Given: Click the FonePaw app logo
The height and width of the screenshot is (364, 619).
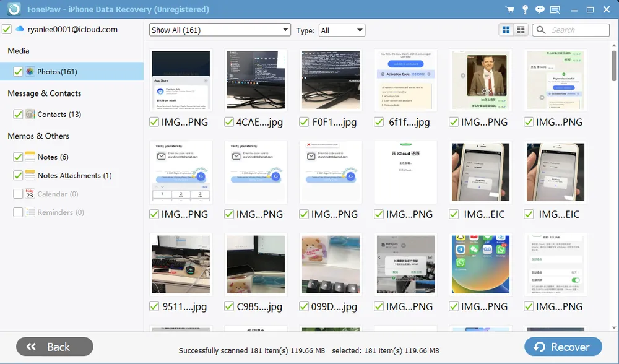Looking at the screenshot, I should click(x=14, y=9).
